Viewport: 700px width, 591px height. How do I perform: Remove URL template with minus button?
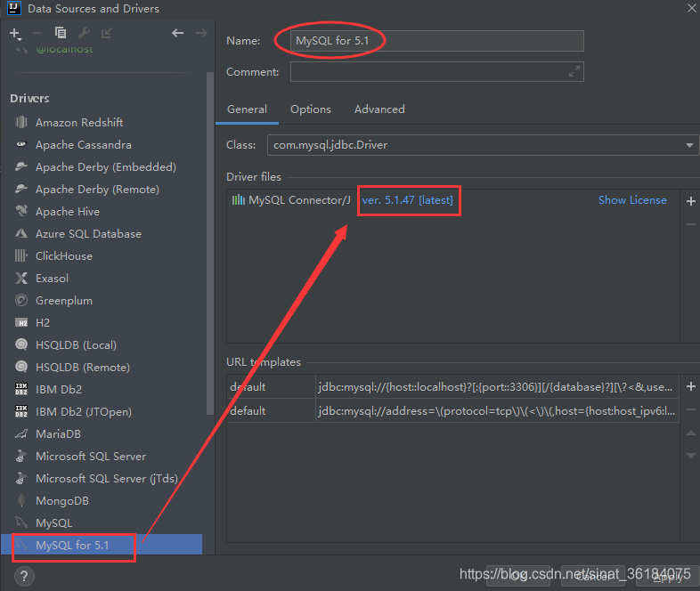pyautogui.click(x=690, y=409)
